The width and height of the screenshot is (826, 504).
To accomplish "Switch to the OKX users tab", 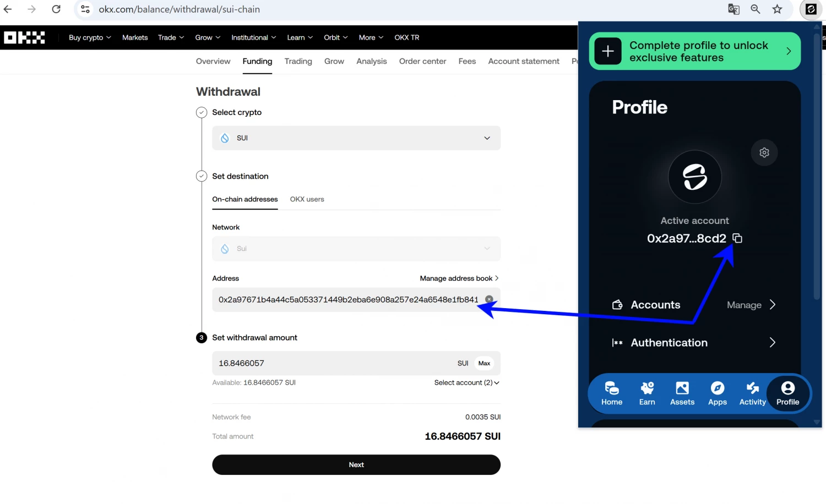I will point(307,199).
